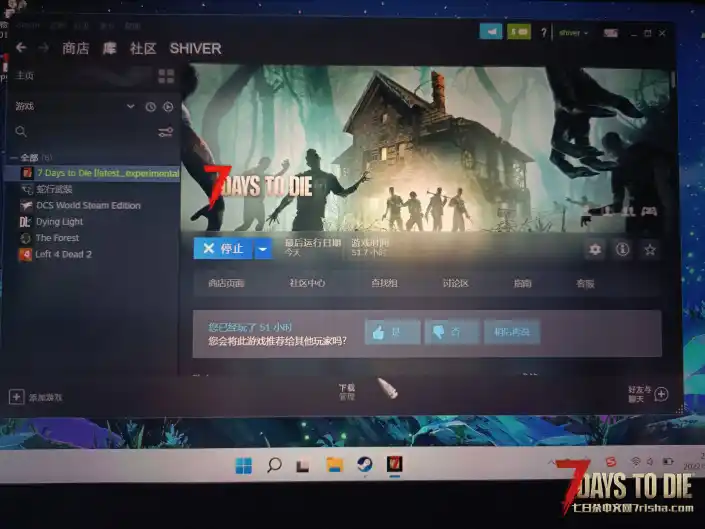Open the 查找组 find groups link
The height and width of the screenshot is (529, 705).
[384, 283]
